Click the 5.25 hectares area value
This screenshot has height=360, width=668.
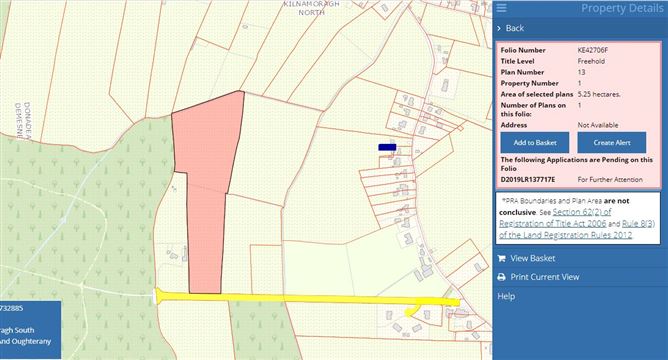pos(599,94)
